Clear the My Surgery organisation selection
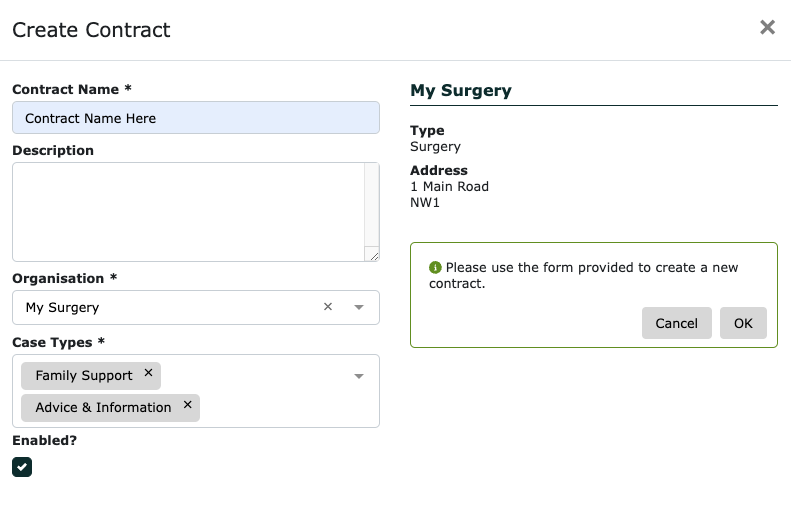Screen dimensions: 791x512 pos(328,307)
